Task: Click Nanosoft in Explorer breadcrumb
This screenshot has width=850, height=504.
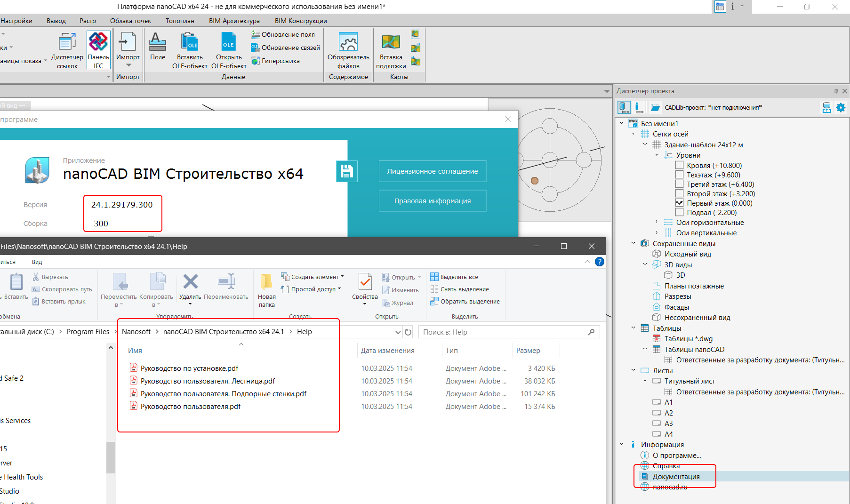Action: point(136,332)
